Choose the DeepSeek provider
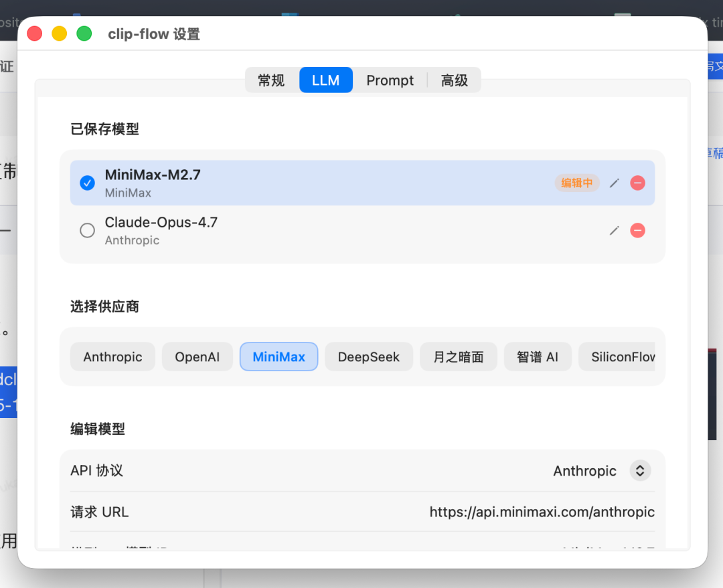The height and width of the screenshot is (588, 723). [369, 357]
